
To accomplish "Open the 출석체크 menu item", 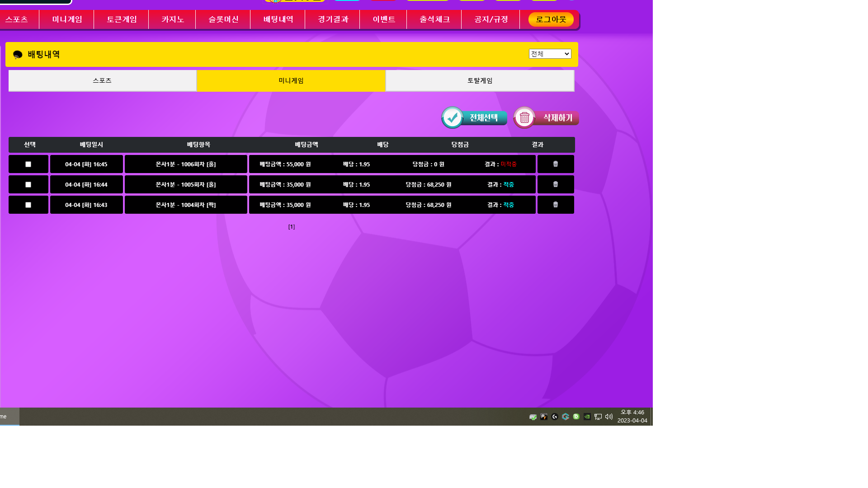I will coord(434,19).
